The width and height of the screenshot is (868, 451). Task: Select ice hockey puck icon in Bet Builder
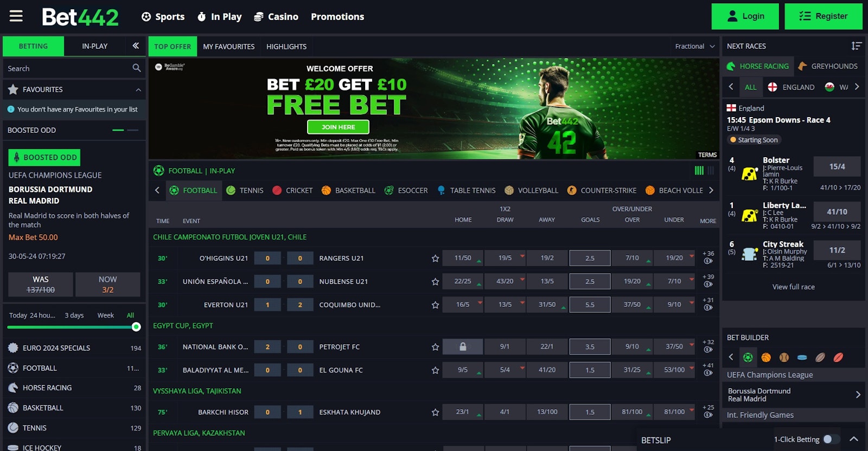802,357
